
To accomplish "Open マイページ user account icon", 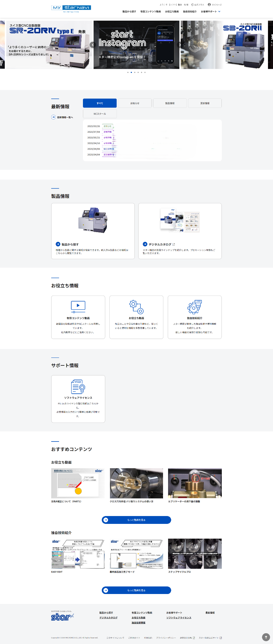I will click(x=209, y=4).
